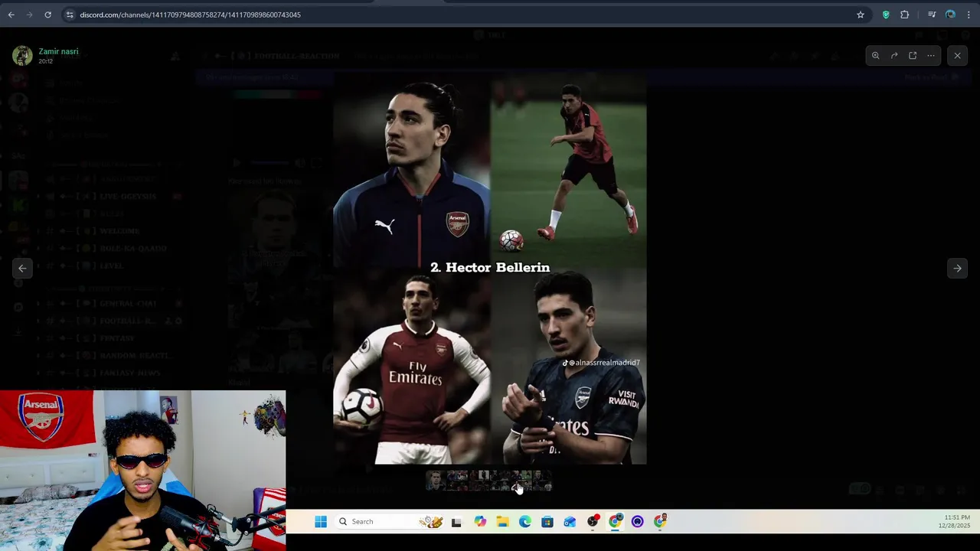The height and width of the screenshot is (551, 980).
Task: Open Chrome media controls
Action: click(932, 15)
